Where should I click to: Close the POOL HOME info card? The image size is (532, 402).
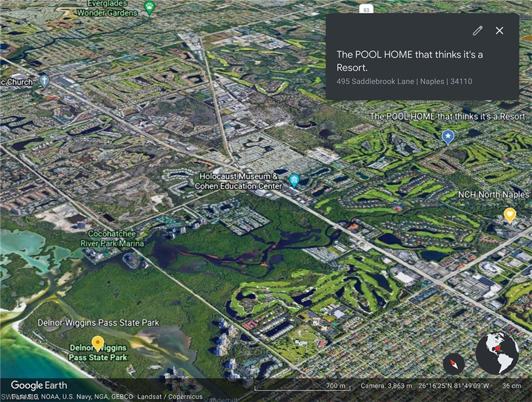click(x=500, y=31)
